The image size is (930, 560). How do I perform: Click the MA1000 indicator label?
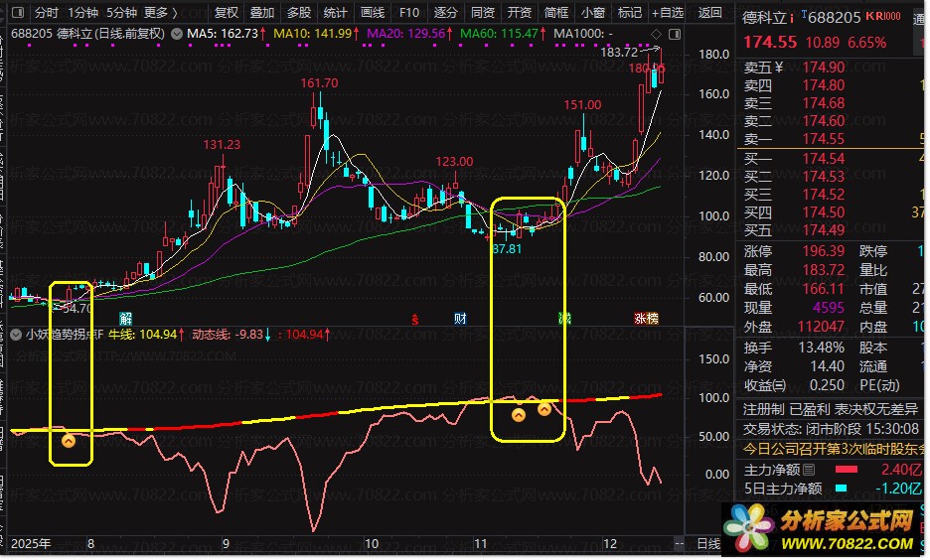[583, 34]
